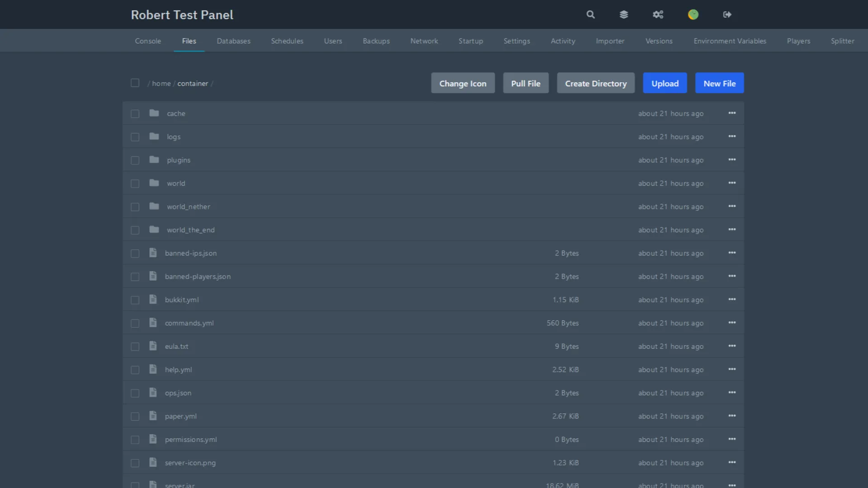
Task: Open the Backups tab
Action: point(376,41)
